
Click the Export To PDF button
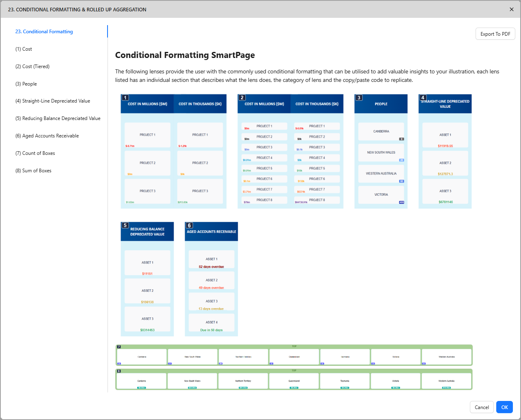click(x=495, y=34)
